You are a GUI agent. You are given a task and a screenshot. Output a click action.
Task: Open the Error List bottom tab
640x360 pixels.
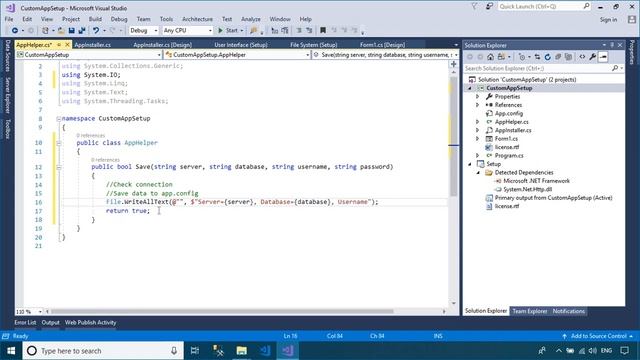[x=25, y=322]
